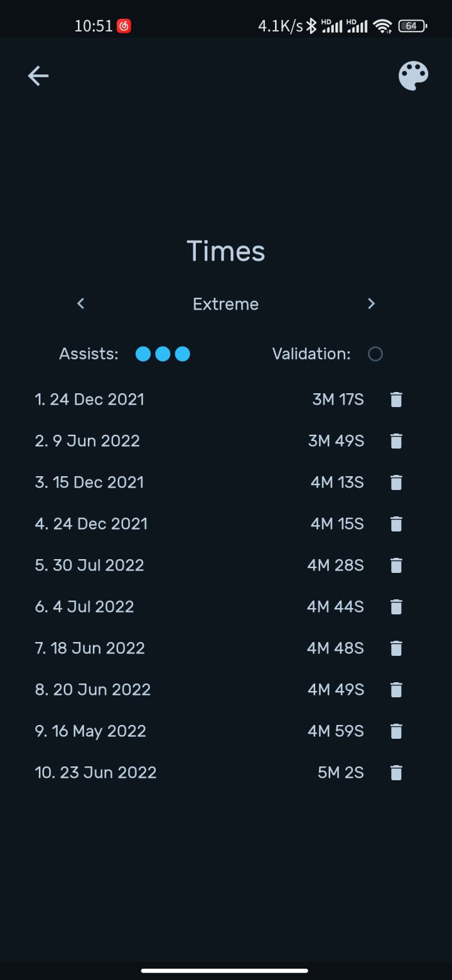Delete the 4M 15S record
This screenshot has width=452, height=980.
(396, 524)
